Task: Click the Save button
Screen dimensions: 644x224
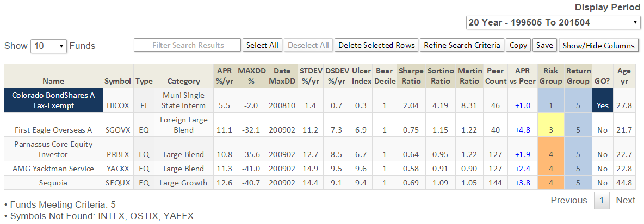Action: click(544, 45)
